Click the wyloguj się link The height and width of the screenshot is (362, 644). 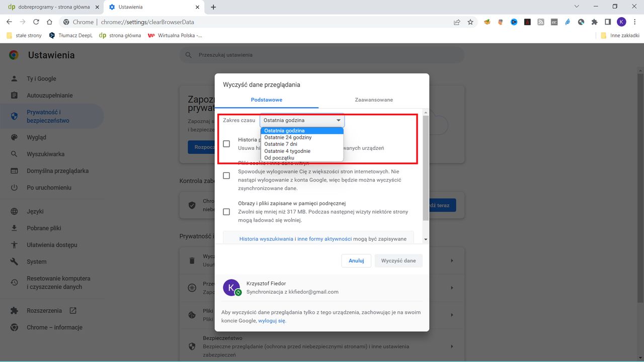(x=272, y=320)
